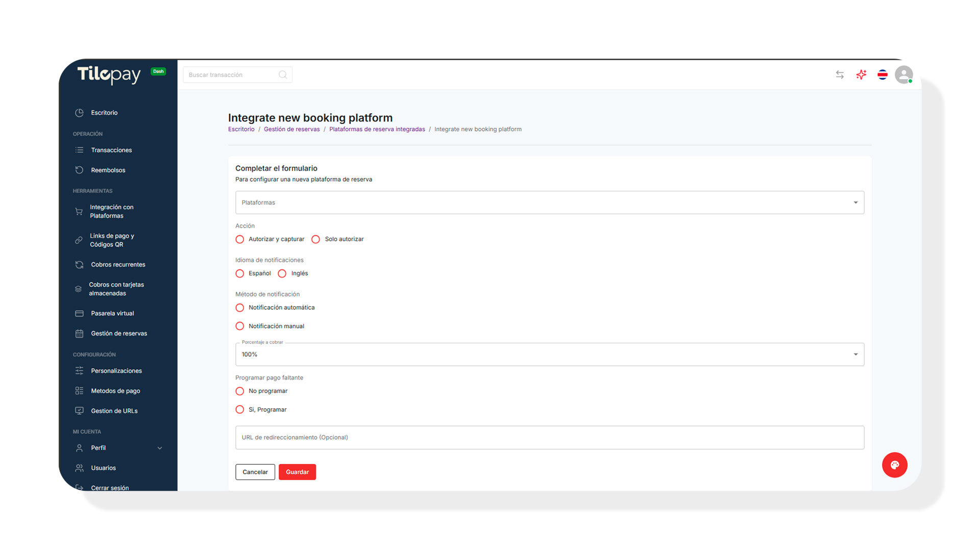The height and width of the screenshot is (551, 980).
Task: Open the Plataformas dropdown
Action: (x=549, y=203)
